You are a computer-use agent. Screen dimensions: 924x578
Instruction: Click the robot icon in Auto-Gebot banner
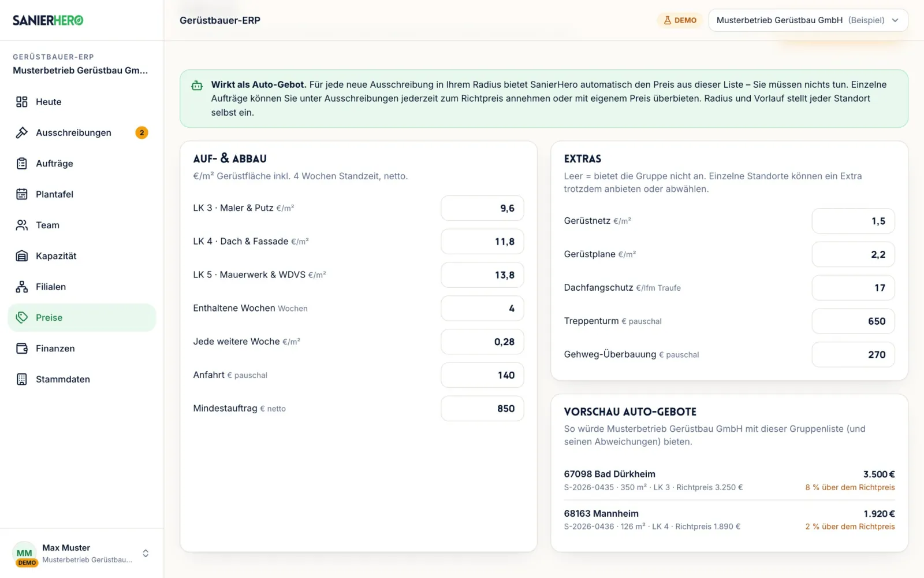coord(197,86)
